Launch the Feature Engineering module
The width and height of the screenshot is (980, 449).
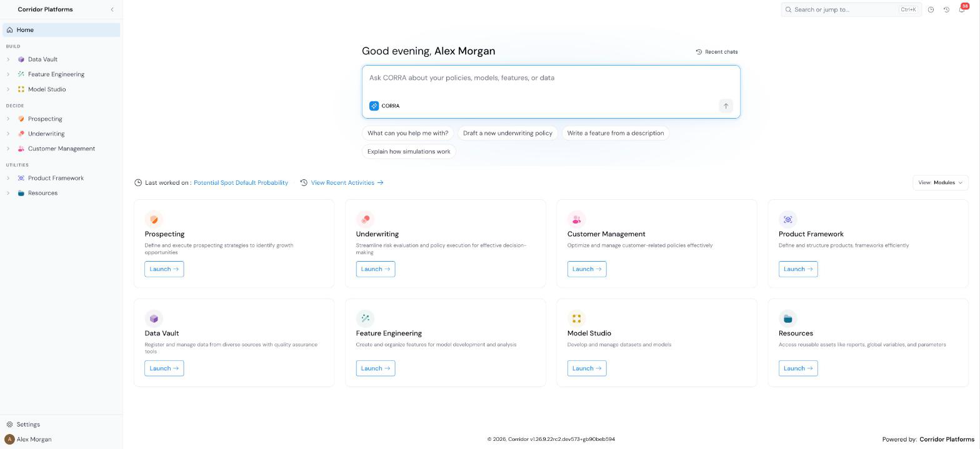click(376, 368)
